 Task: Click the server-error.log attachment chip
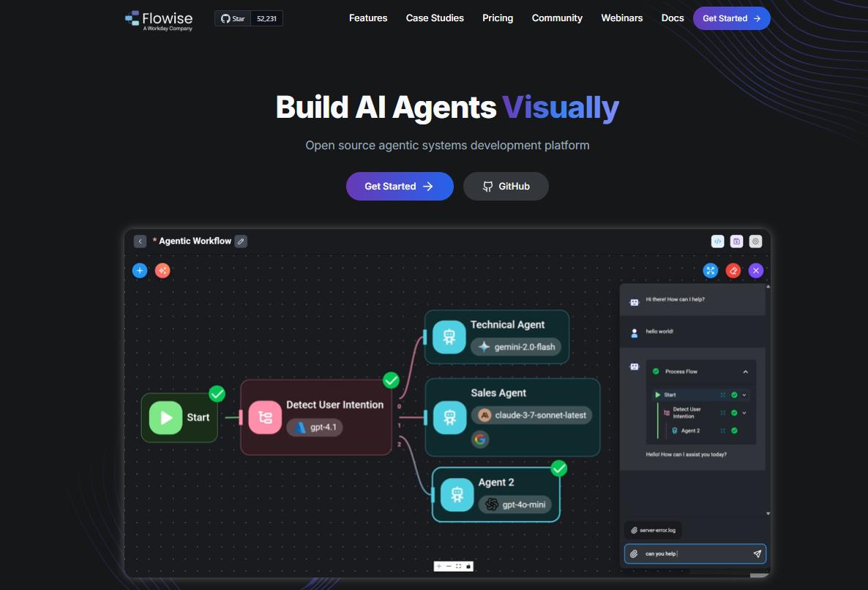click(x=654, y=530)
